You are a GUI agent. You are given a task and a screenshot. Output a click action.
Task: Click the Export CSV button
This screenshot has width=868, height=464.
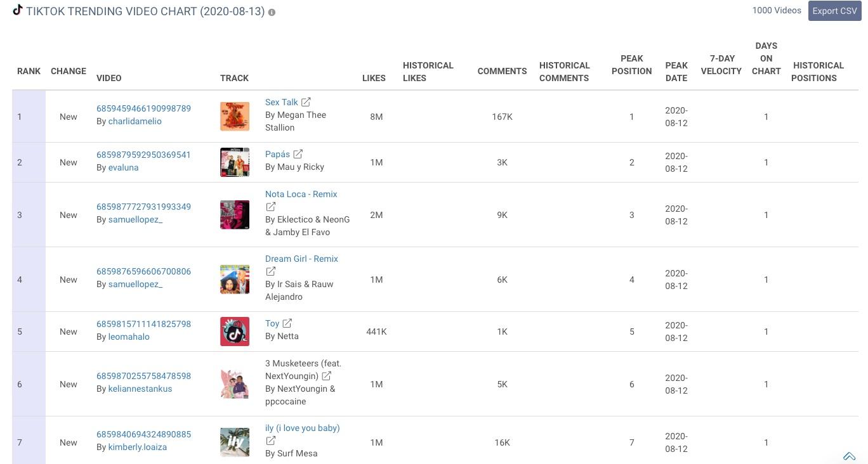tap(834, 11)
